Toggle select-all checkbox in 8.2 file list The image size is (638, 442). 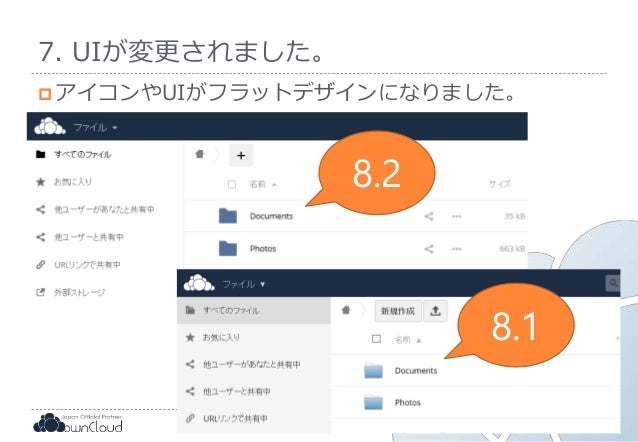pyautogui.click(x=232, y=184)
